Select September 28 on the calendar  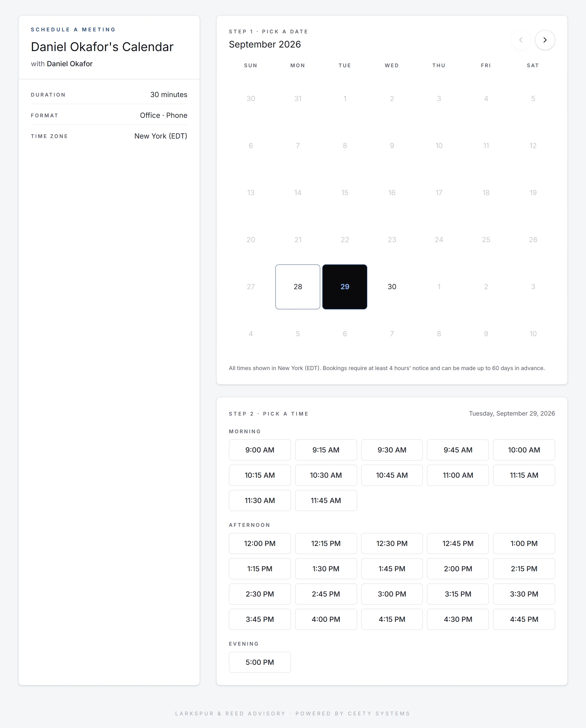click(x=298, y=287)
